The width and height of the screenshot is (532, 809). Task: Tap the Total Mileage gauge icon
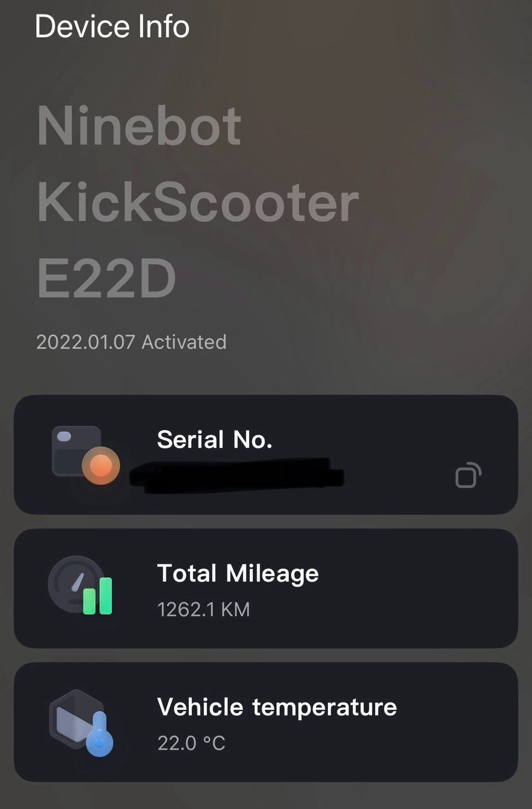(80, 585)
